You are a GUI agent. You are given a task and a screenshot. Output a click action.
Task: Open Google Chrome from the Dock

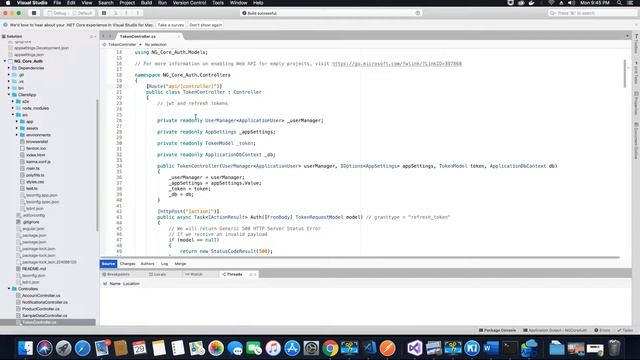coord(330,348)
